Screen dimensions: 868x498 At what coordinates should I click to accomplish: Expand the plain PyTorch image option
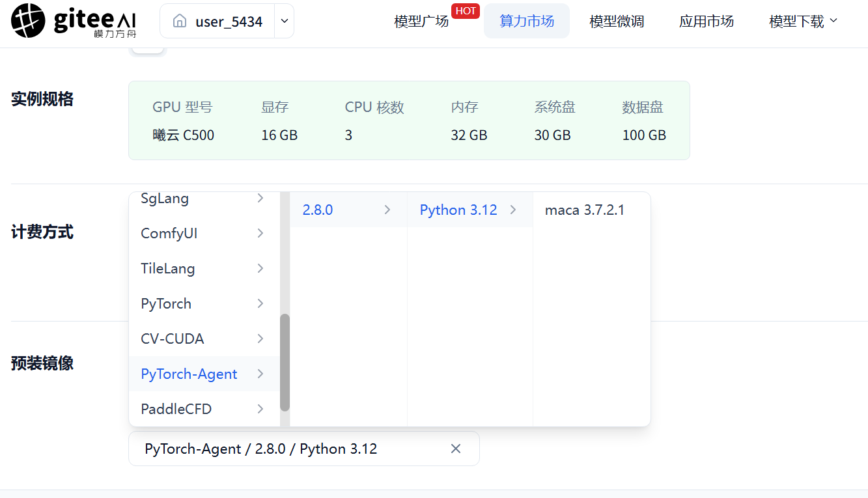[204, 303]
